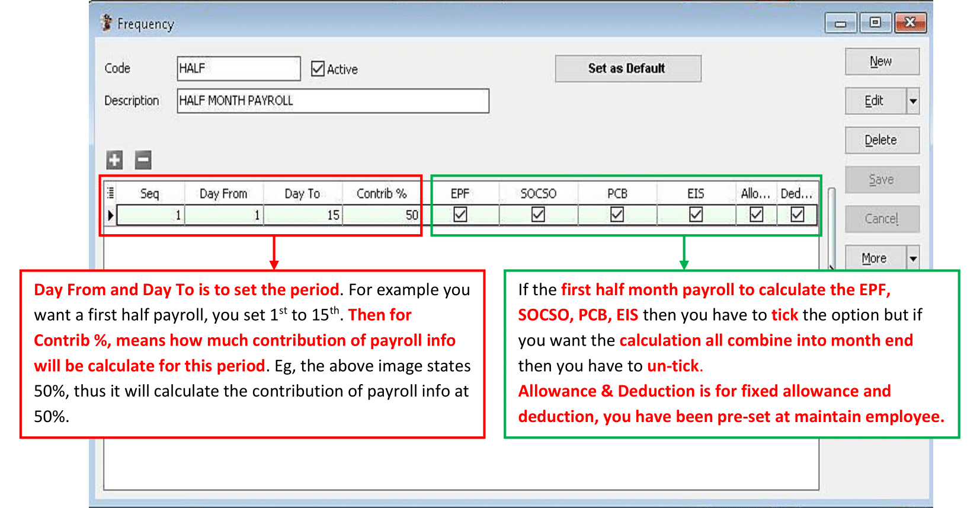Screen dimensions: 980x508
Task: Click the plus icon to add row
Action: point(114,160)
